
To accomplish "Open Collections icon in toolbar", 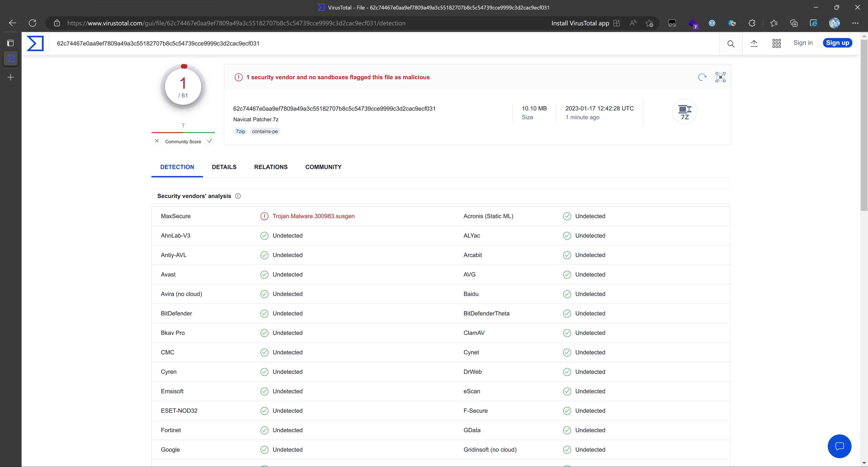I will (x=794, y=23).
